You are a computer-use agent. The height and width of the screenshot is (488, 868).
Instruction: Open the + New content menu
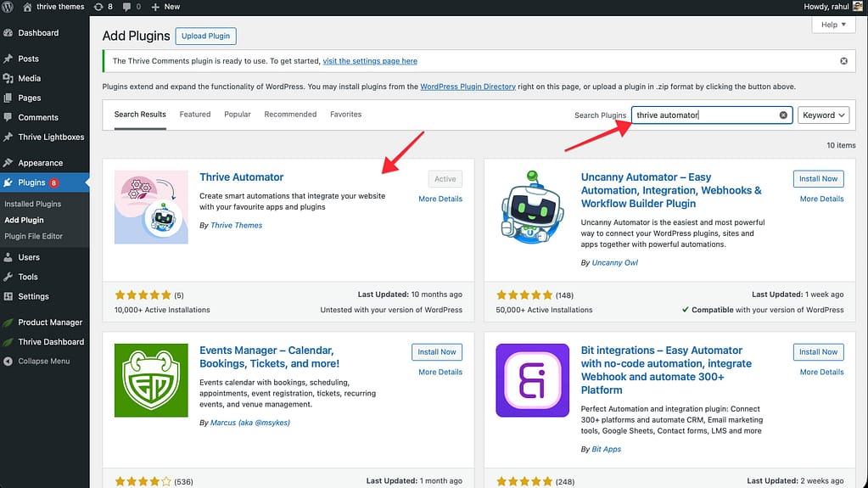165,7
